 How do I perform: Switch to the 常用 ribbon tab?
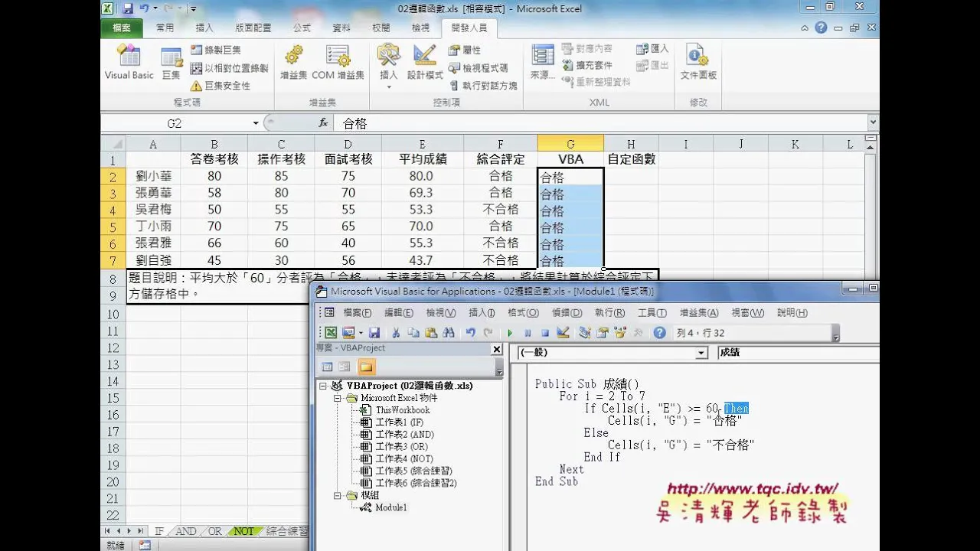(x=165, y=28)
